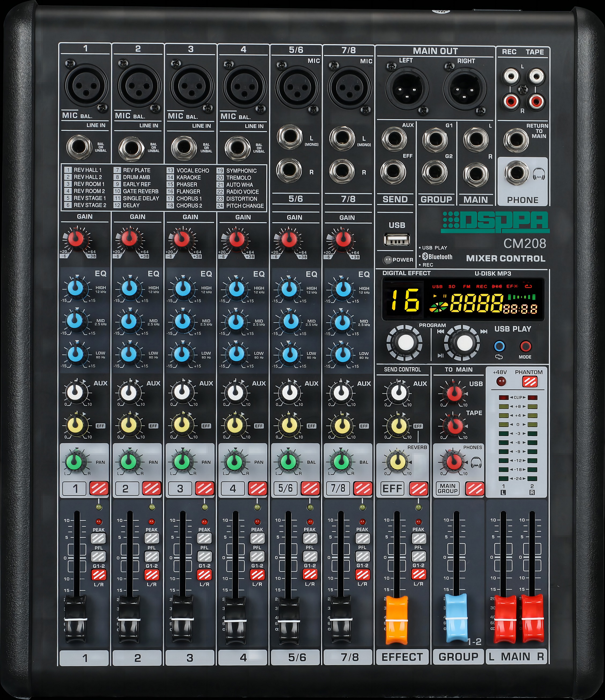Click the EFF send output jack
The width and height of the screenshot is (605, 700).
(393, 172)
